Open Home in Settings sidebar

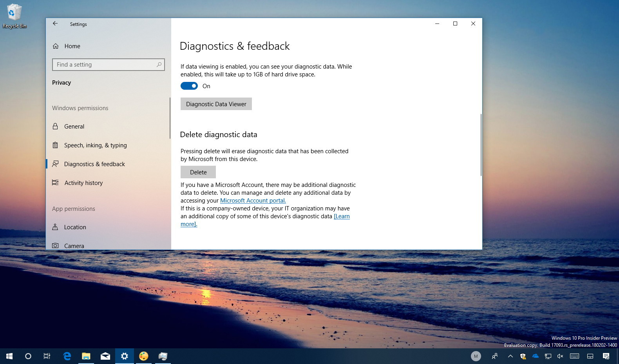click(72, 46)
